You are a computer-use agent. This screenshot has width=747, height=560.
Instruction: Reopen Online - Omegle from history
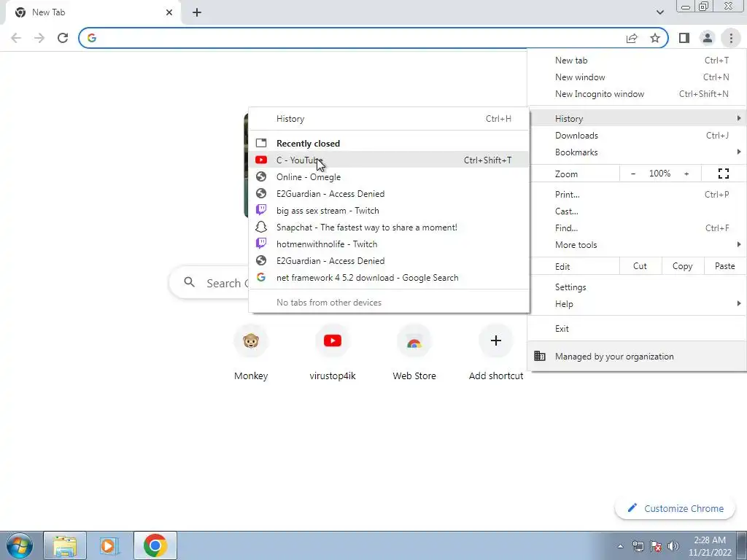[x=389, y=177]
